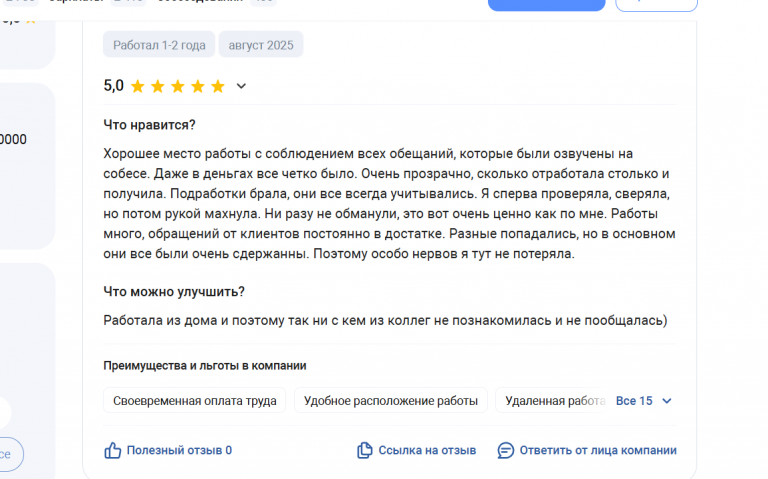The height and width of the screenshot is (479, 768).
Task: Expand rating details chevron next to stars
Action: (241, 86)
